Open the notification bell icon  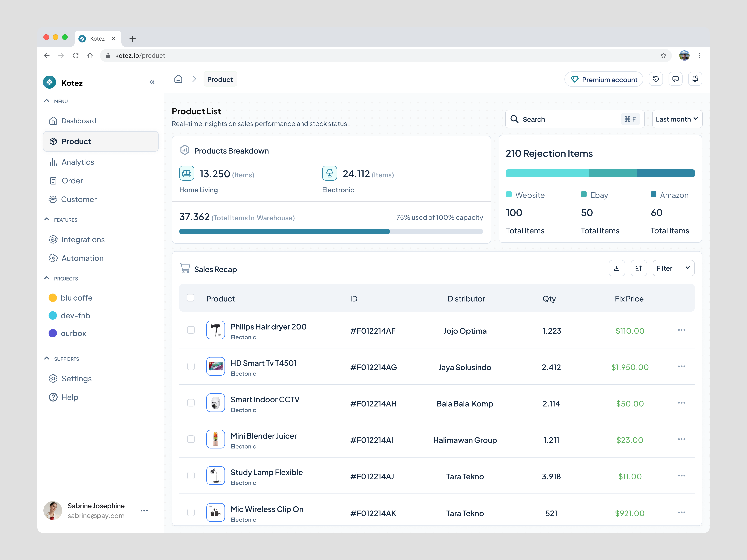pyautogui.click(x=695, y=79)
